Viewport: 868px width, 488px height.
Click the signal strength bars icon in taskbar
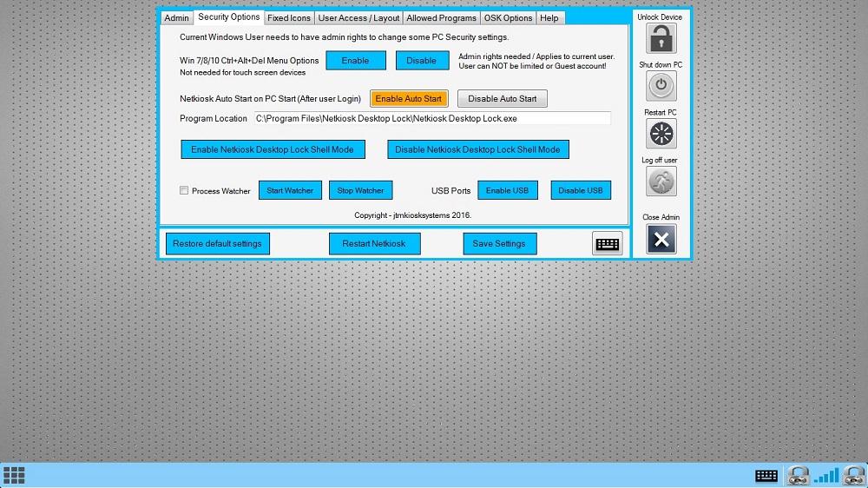click(x=826, y=476)
